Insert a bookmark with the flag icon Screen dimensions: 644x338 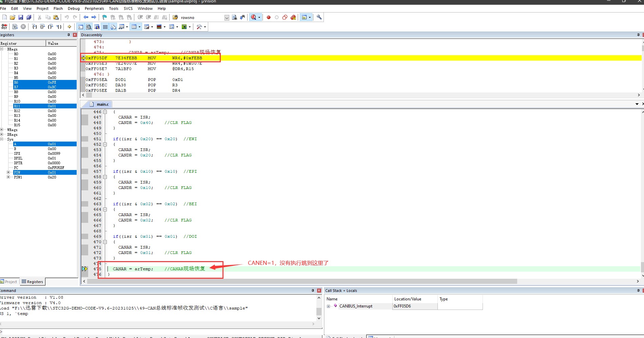tap(104, 17)
